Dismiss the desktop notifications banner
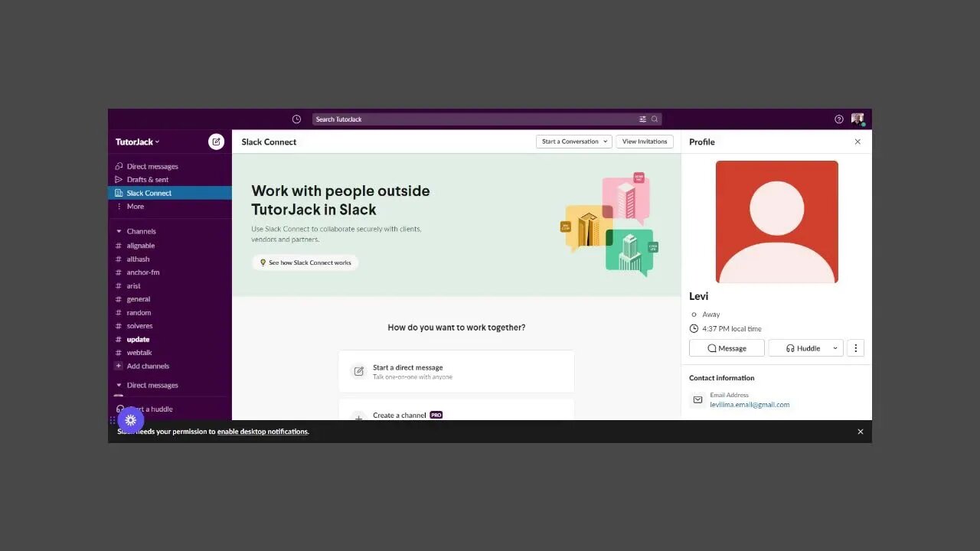 (x=861, y=432)
